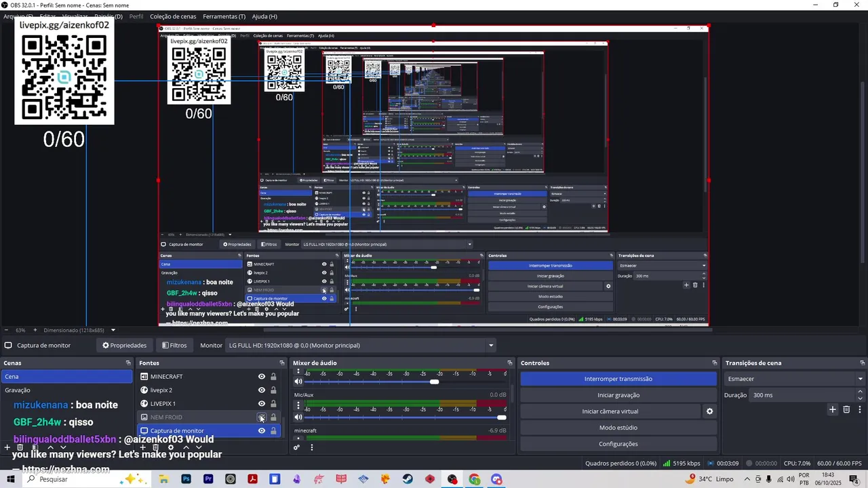Hide the MINECRAFT source with its eye icon
This screenshot has height=488, width=868.
click(262, 377)
